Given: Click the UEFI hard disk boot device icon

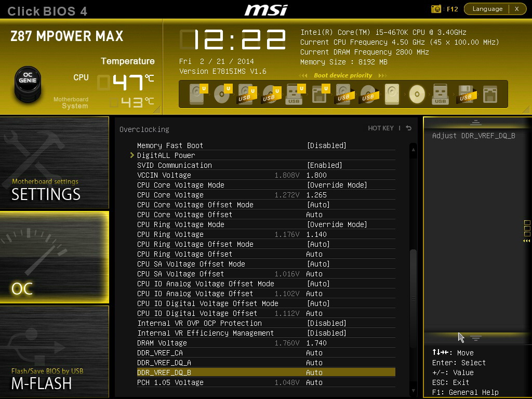Looking at the screenshot, I should click(198, 94).
